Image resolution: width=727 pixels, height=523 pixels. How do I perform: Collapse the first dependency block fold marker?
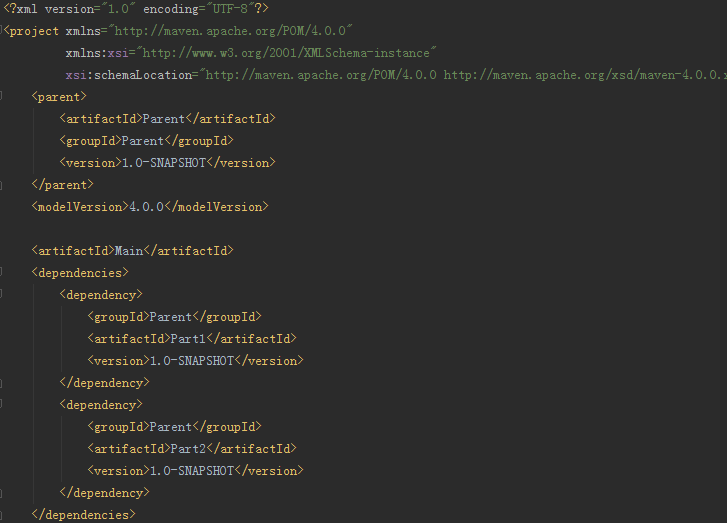1,294
